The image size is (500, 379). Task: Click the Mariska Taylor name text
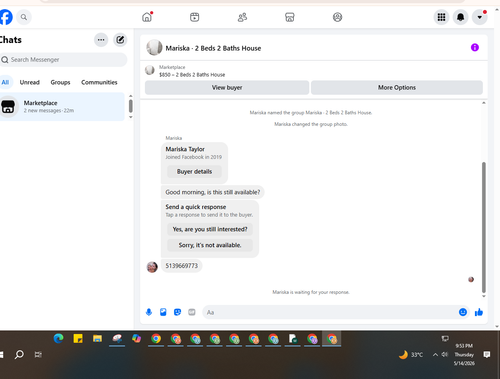[185, 149]
